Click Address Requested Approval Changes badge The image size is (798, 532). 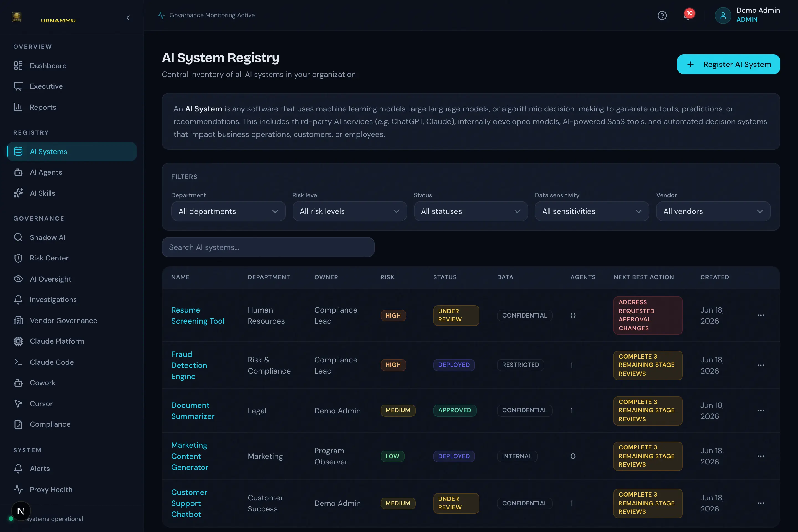(x=648, y=316)
